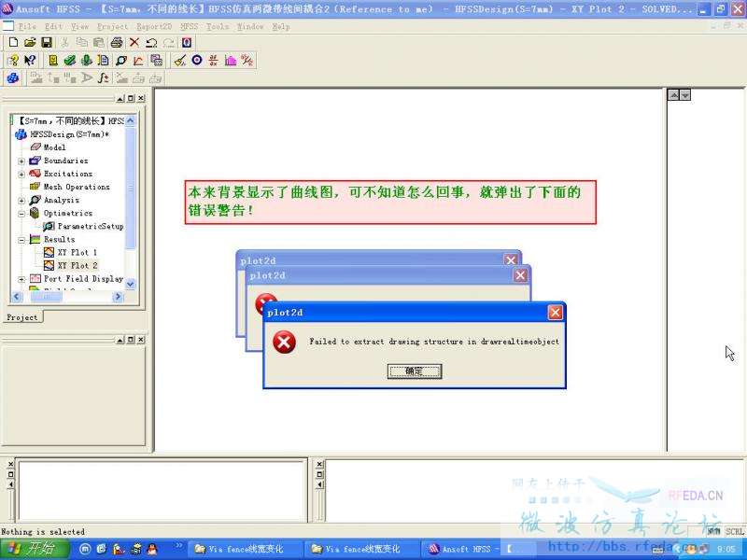Expand the Analysis tree node
The height and width of the screenshot is (560, 747).
click(x=21, y=201)
